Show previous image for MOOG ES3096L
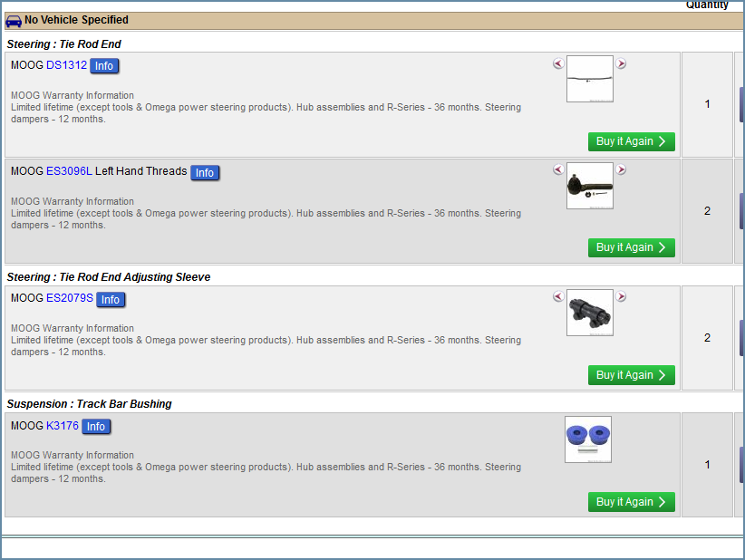 coord(557,169)
